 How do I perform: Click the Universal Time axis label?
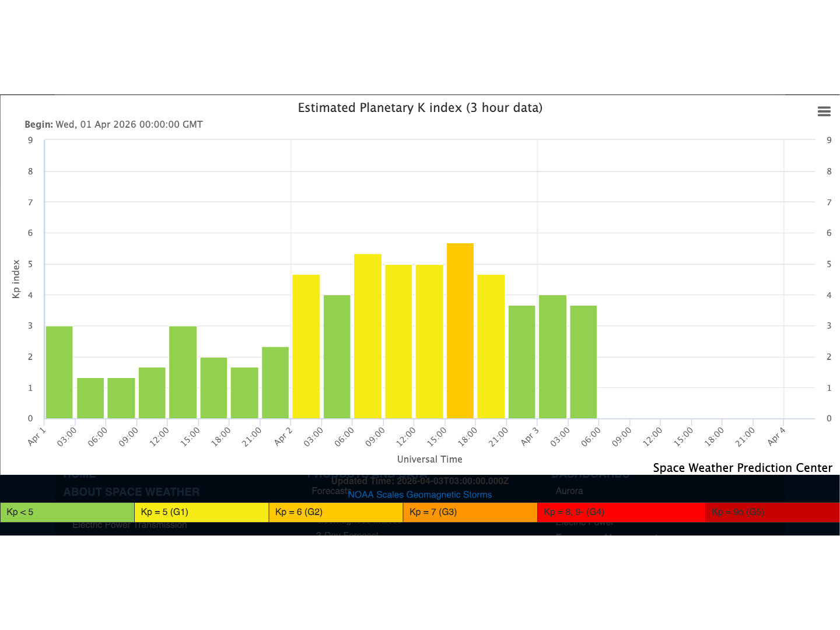point(429,459)
